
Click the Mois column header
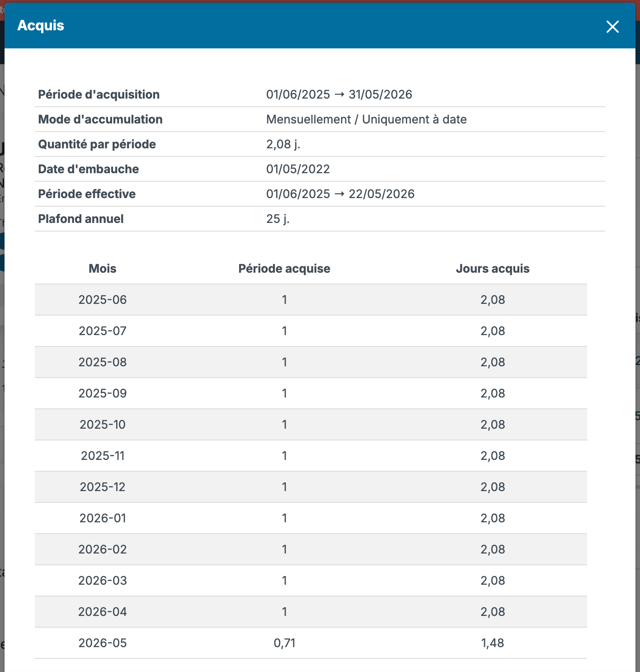tap(103, 269)
